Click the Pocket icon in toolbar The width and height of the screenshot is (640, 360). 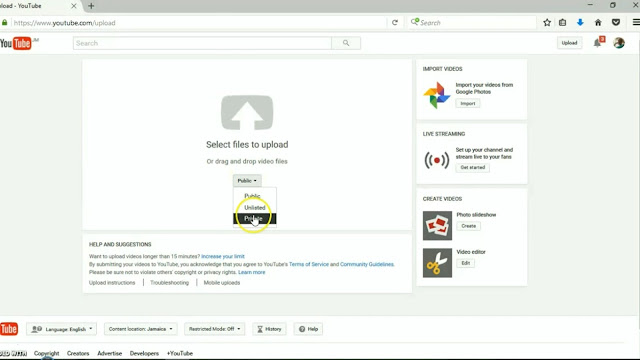click(x=616, y=23)
